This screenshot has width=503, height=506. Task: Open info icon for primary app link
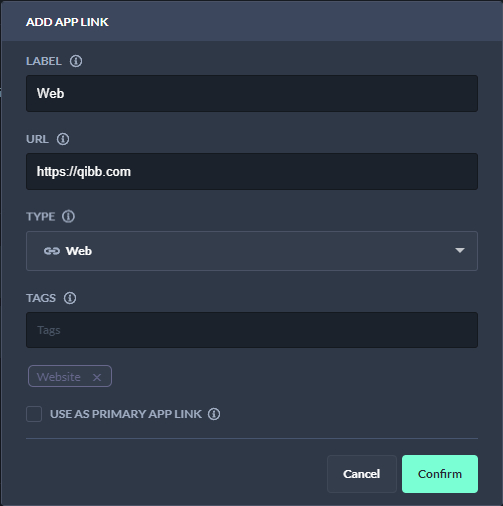(x=214, y=414)
